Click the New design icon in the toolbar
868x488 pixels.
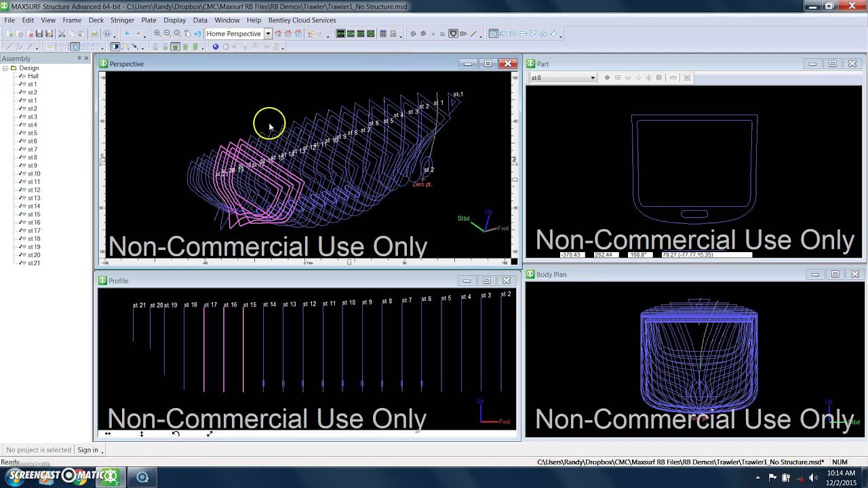[9, 33]
